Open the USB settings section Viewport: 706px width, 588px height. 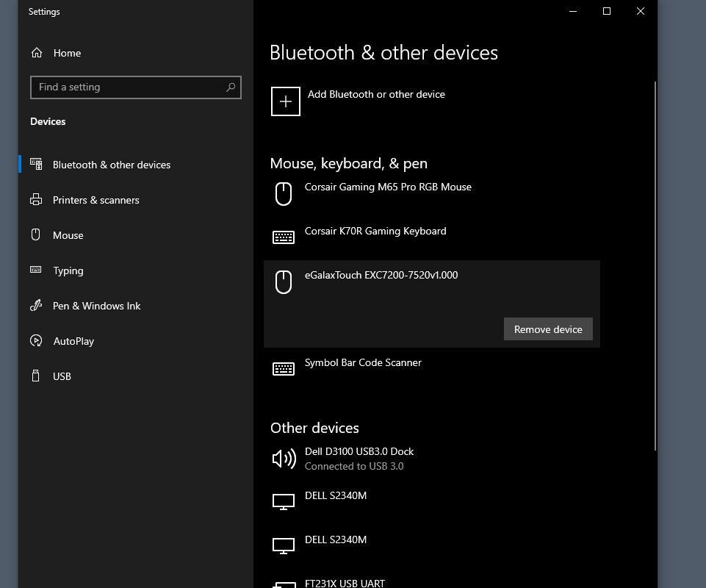click(62, 376)
